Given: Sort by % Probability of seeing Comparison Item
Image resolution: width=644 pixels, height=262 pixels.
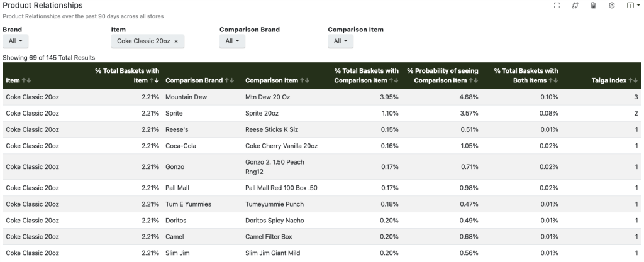Looking at the screenshot, I should point(473,80).
